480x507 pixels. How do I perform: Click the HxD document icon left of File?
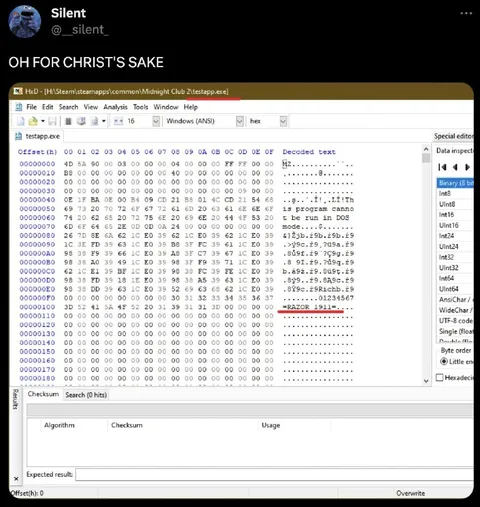click(x=19, y=107)
